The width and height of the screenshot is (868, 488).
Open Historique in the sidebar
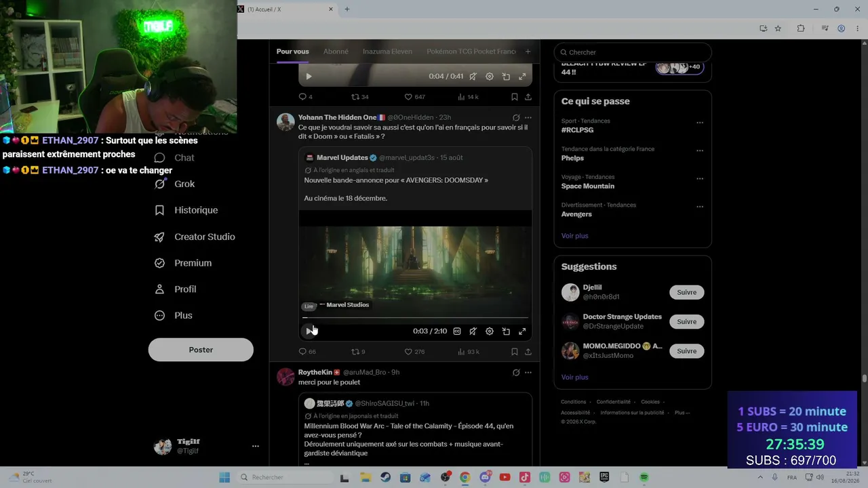click(x=186, y=210)
